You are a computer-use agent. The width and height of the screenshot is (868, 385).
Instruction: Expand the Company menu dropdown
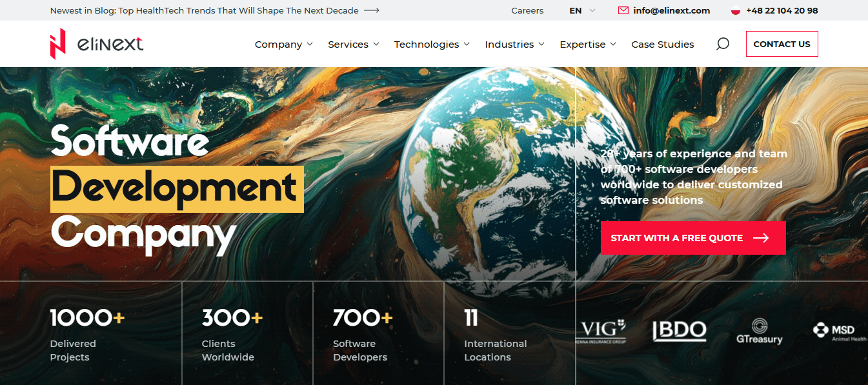coord(283,44)
